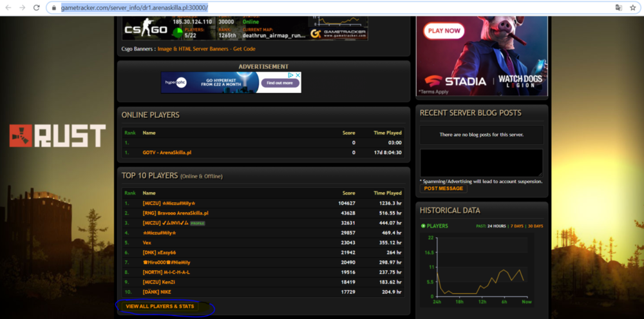Screen dimensions: 644x319
Task: Open Image & HTML Server Banners - Get Code link
Action: (206, 49)
